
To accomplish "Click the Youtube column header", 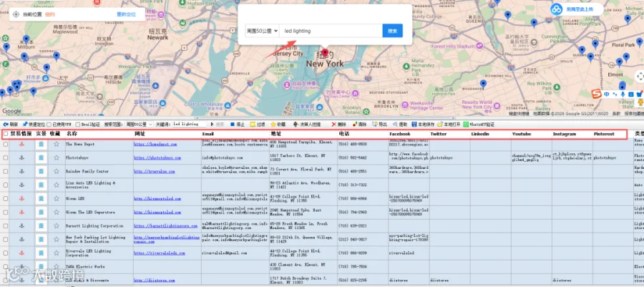I will (x=521, y=134).
